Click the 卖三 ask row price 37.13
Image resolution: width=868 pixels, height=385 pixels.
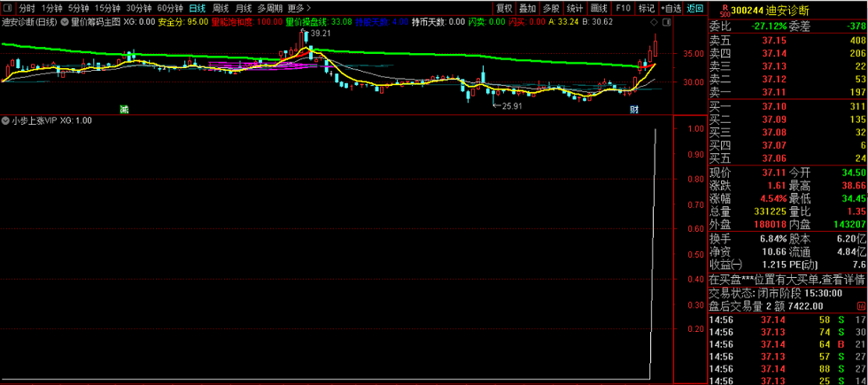(x=774, y=65)
